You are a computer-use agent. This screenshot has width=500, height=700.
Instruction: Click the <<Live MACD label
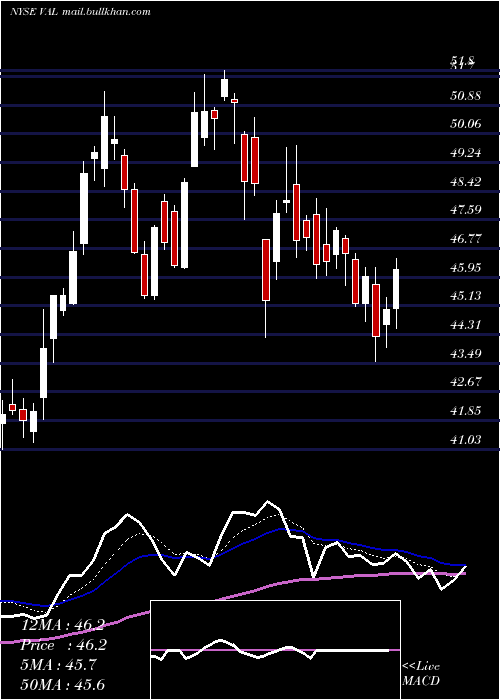point(421,673)
